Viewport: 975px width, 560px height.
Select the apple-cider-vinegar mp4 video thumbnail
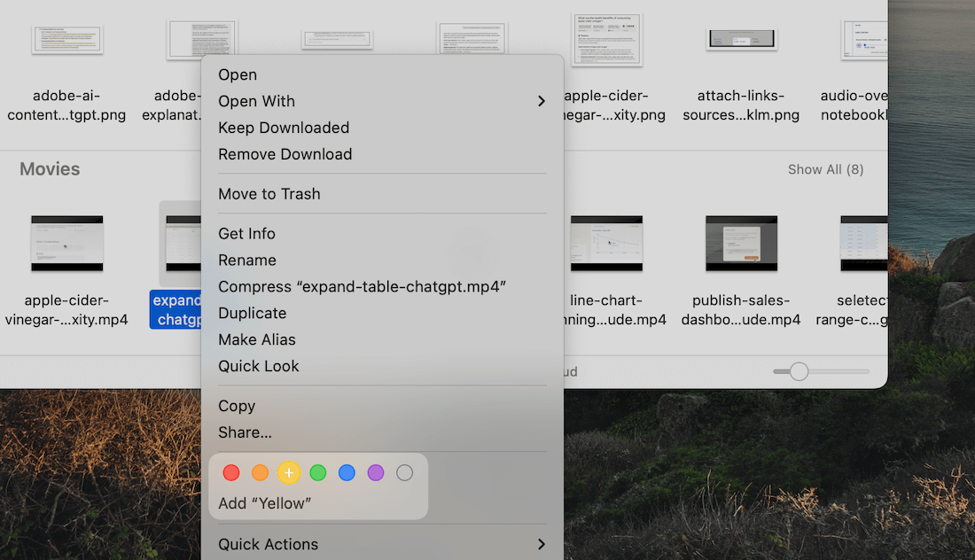click(x=67, y=243)
